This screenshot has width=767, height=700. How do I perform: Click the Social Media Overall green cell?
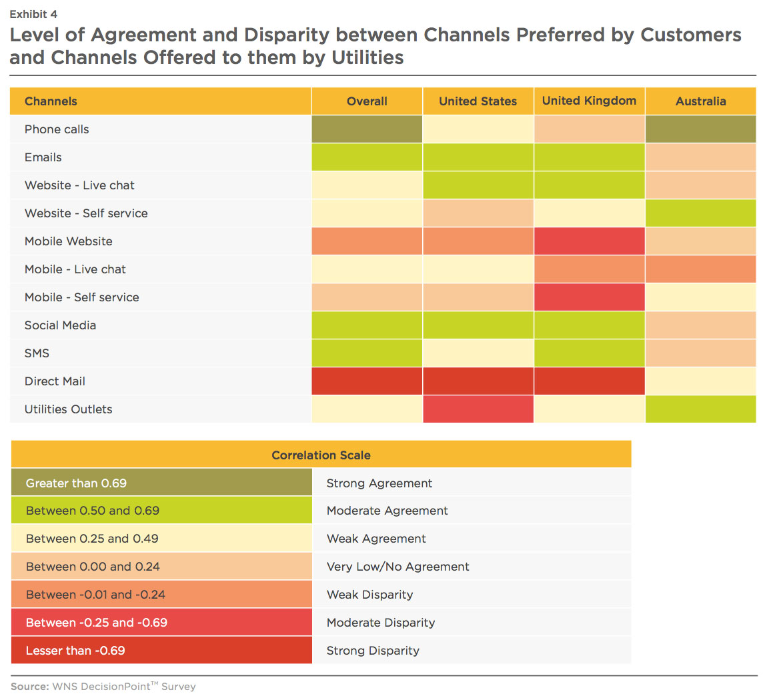coord(367,325)
